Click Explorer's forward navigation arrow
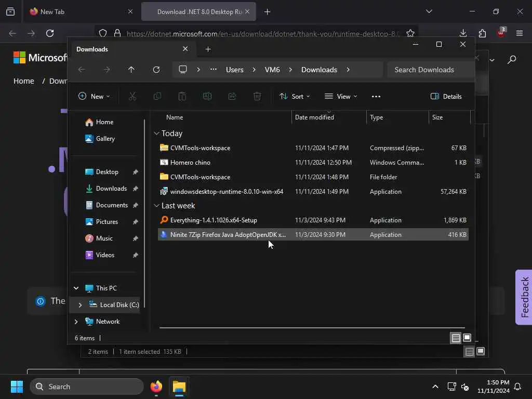 tap(107, 70)
